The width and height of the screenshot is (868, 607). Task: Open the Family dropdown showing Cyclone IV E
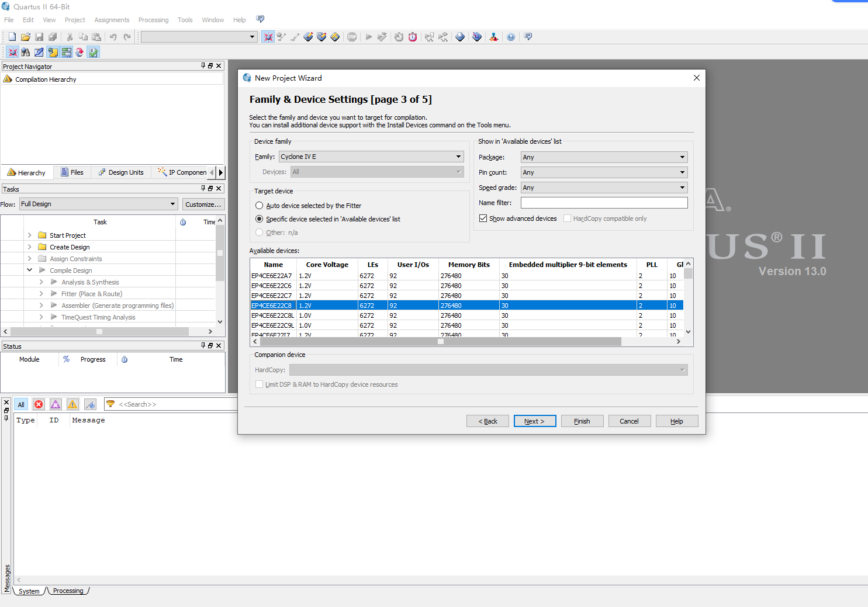point(371,157)
